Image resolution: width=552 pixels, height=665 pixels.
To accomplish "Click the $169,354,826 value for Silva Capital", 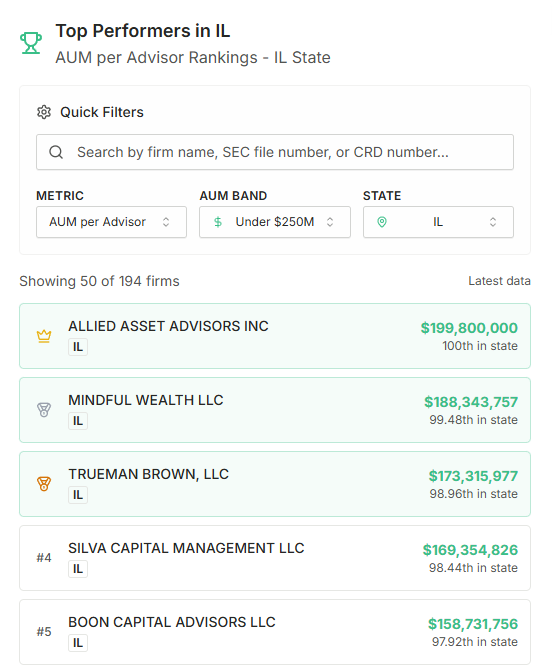I will [x=470, y=550].
